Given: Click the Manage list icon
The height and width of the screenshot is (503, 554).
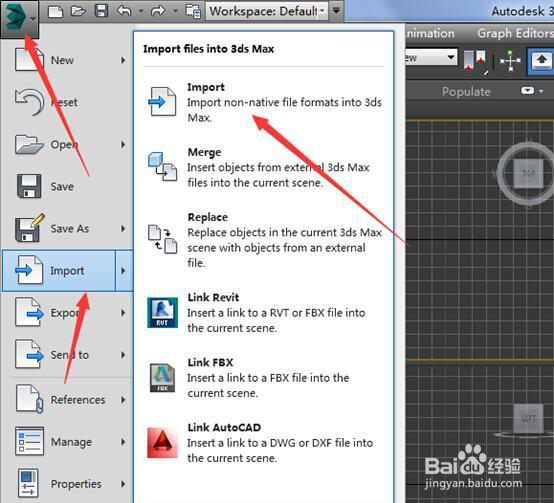Looking at the screenshot, I should tap(29, 441).
